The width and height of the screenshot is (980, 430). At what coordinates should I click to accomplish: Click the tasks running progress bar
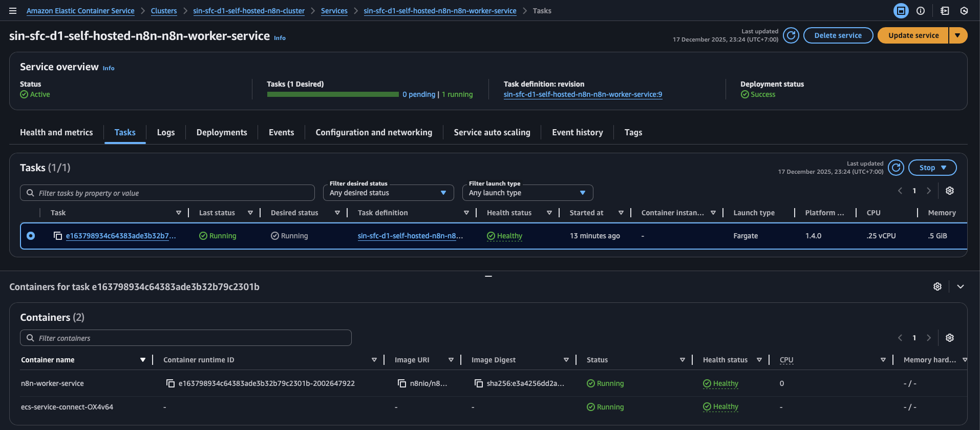pyautogui.click(x=333, y=94)
